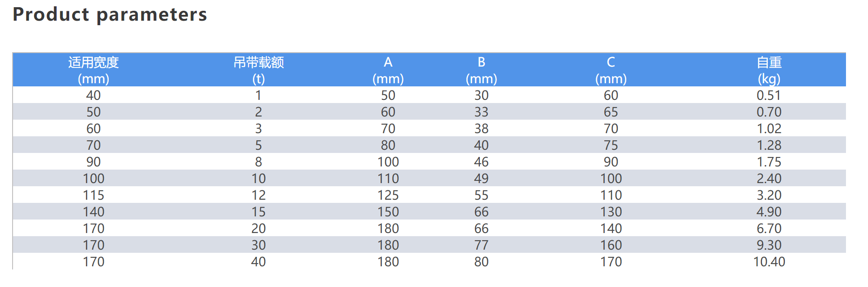Click the 0.51 weight cell
The height and width of the screenshot is (287, 868).
[x=769, y=95]
